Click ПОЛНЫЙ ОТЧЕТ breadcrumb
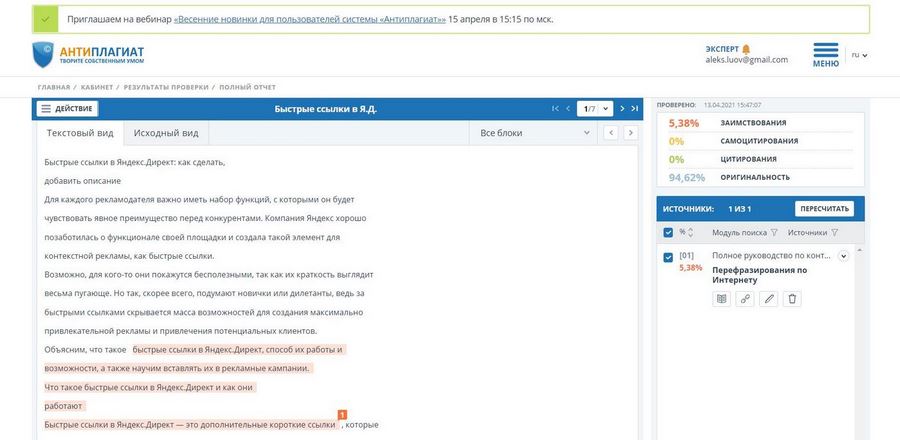This screenshot has width=900, height=440. point(247,87)
